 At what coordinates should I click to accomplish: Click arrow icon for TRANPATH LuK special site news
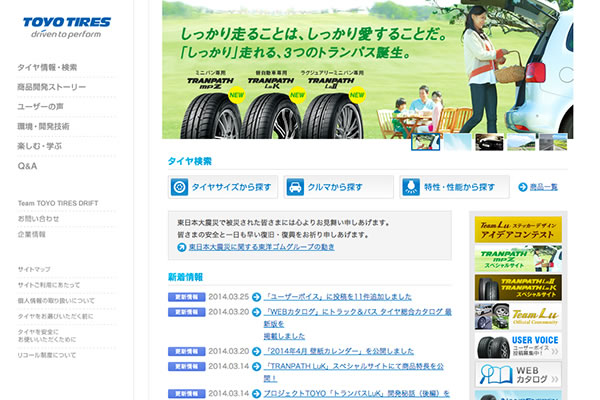click(256, 367)
